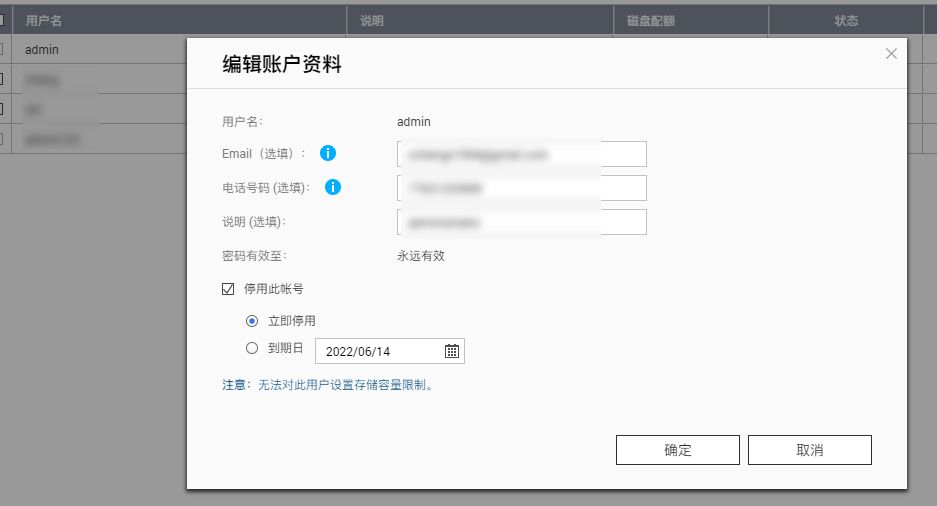Open the calendar picker for 到期日
Viewport: 937px width, 506px height.
(x=452, y=351)
